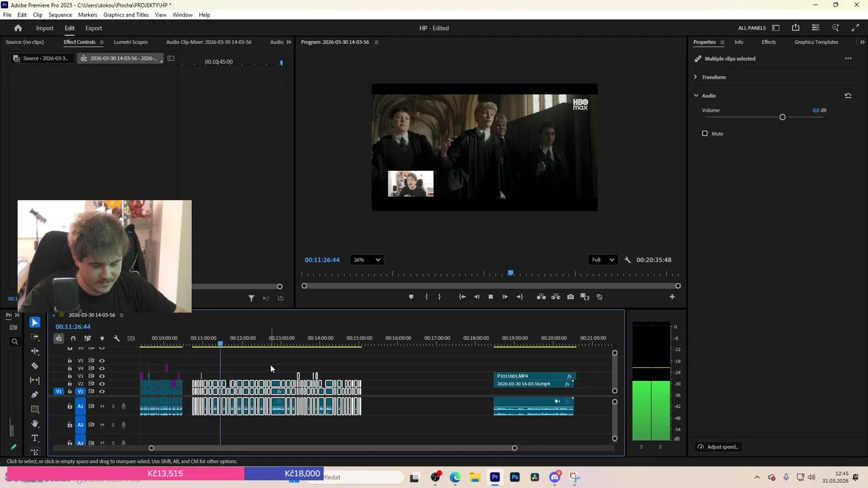Toggle lock on track V2
Viewport: 868px width, 488px height.
(x=69, y=384)
